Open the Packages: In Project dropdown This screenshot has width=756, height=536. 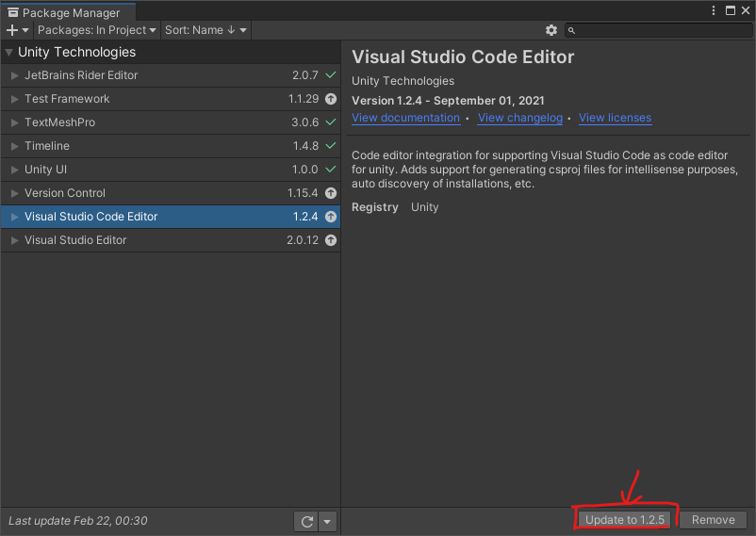point(96,30)
